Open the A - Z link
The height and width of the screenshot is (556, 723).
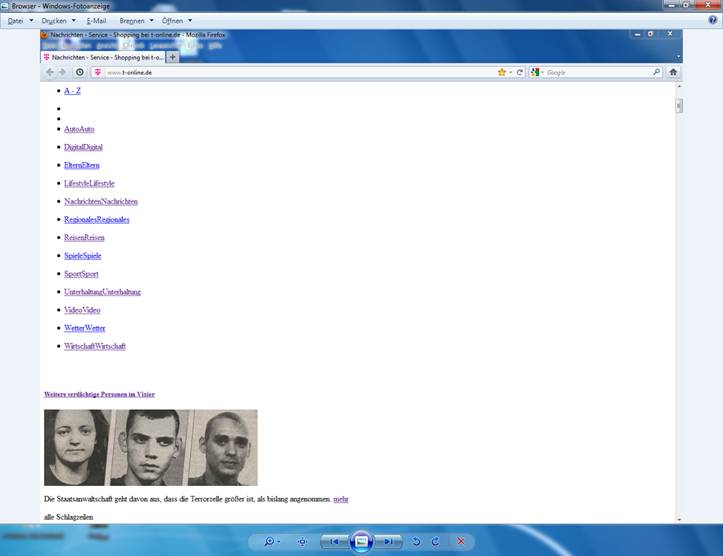[72, 91]
